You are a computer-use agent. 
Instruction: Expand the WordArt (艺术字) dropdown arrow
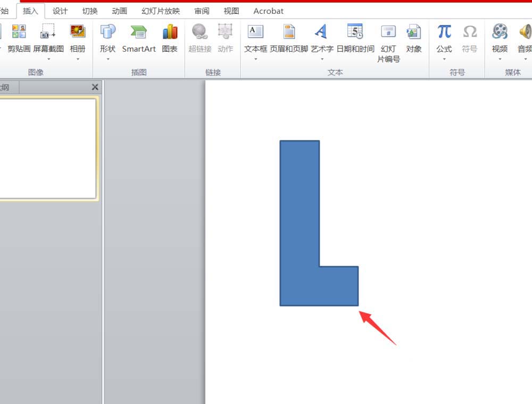pos(322,59)
